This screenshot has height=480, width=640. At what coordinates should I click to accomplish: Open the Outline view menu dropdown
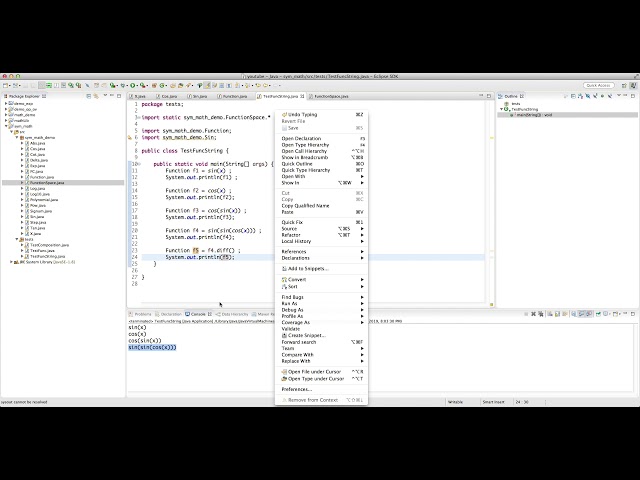click(x=619, y=96)
